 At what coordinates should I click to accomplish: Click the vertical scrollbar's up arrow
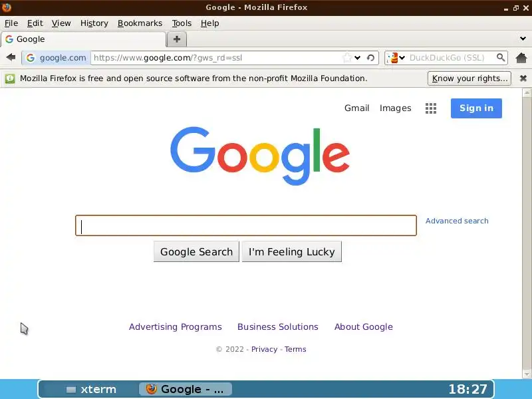[527, 92]
